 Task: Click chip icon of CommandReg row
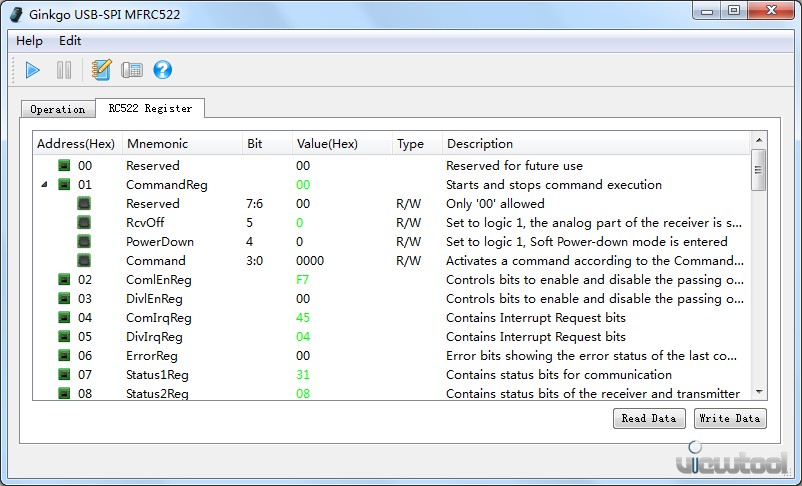[64, 185]
